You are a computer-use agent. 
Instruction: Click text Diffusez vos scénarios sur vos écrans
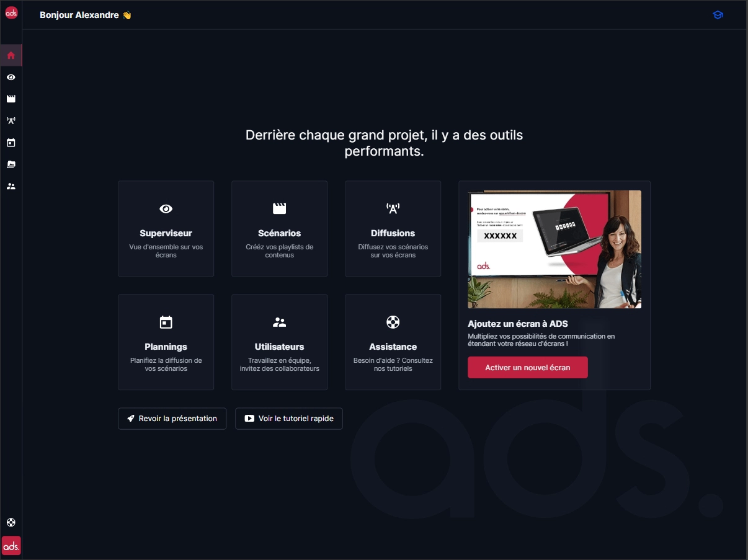(393, 251)
